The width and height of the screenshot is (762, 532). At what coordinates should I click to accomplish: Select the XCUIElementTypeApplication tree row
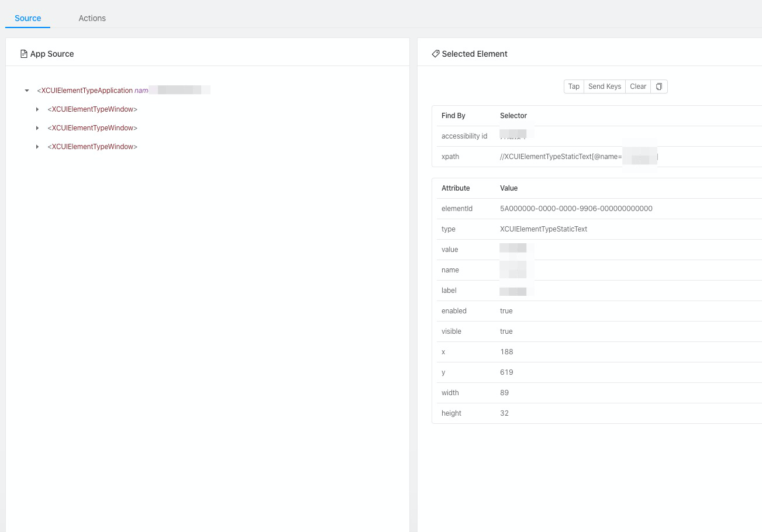coord(123,91)
